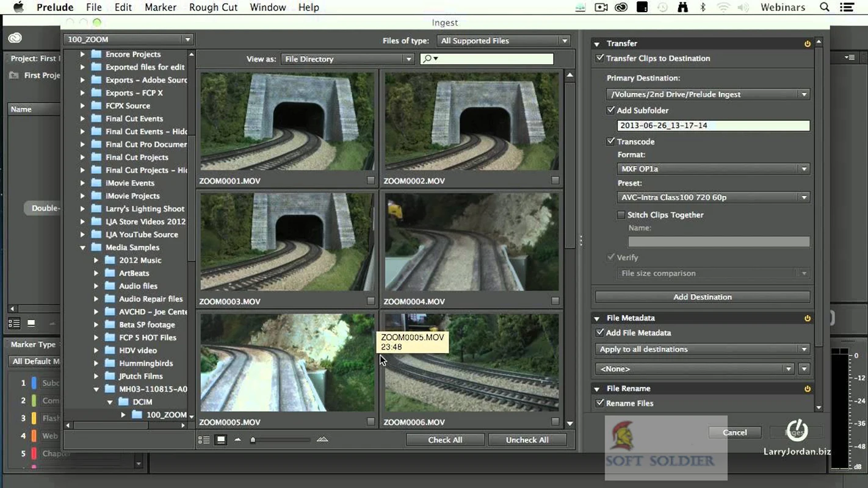Screen dimensions: 868x488
Task: Click the File Rename power icon
Action: pyautogui.click(x=807, y=389)
